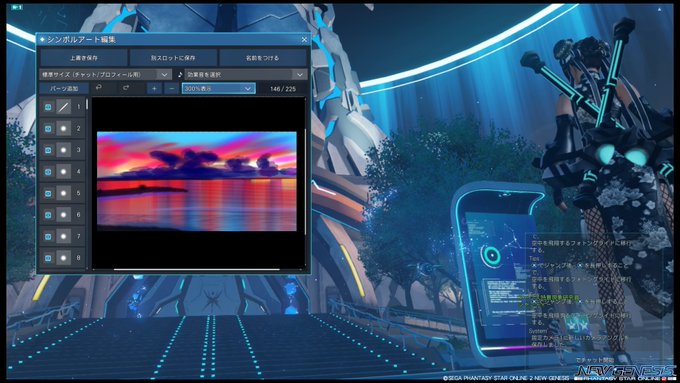Open the 効果音を選択 sound effect dropdown
The image size is (680, 383).
point(246,75)
